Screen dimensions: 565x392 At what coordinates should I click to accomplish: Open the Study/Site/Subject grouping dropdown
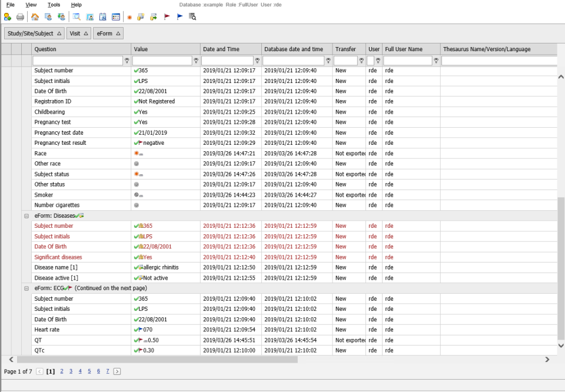pos(34,33)
